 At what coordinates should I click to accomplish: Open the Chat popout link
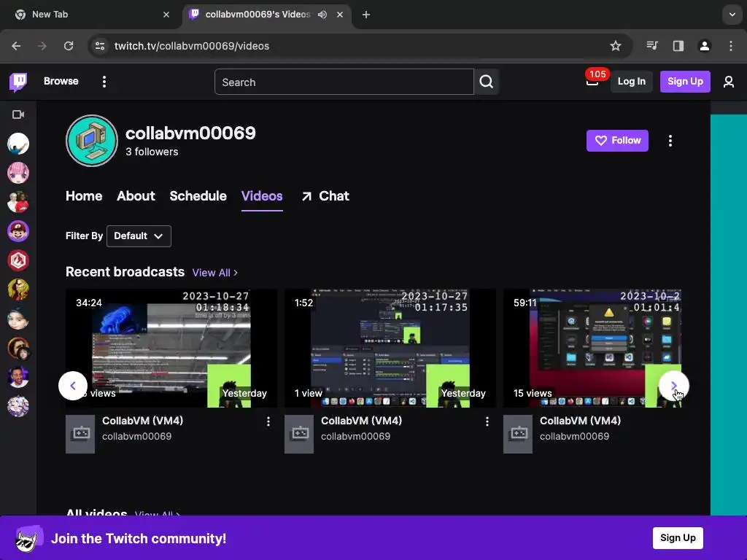(x=326, y=196)
